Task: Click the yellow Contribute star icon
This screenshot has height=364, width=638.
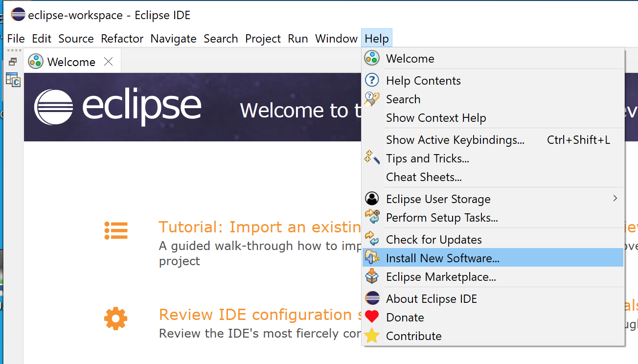Action: [x=372, y=336]
